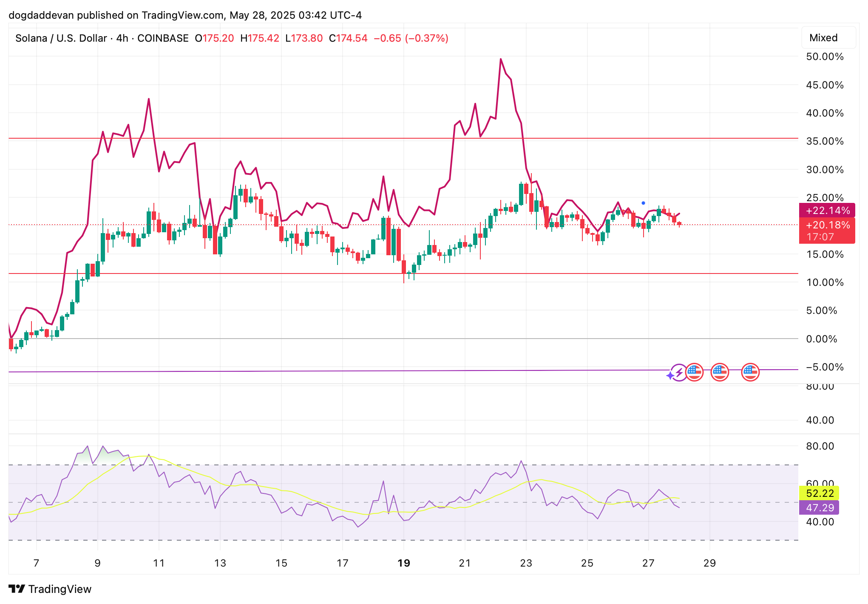Click the C174.54 close value
Screen dimensions: 868x604
[348, 38]
